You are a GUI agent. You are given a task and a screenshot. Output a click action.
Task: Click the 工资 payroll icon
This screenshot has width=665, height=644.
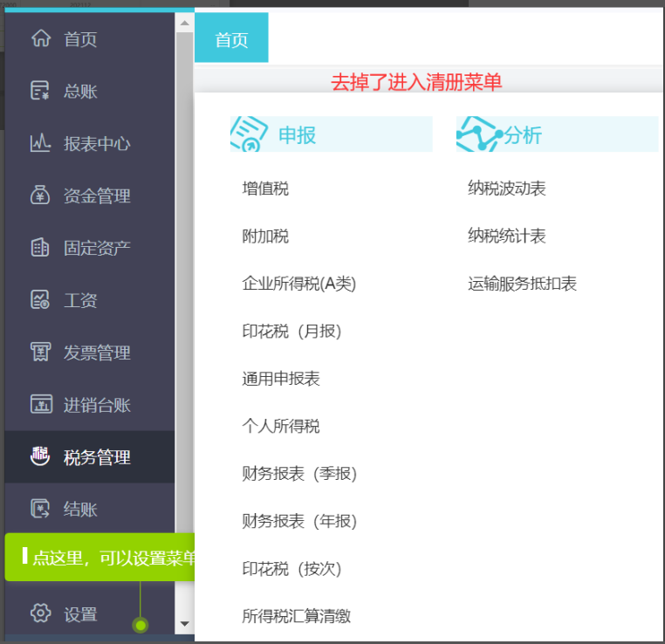click(x=40, y=299)
